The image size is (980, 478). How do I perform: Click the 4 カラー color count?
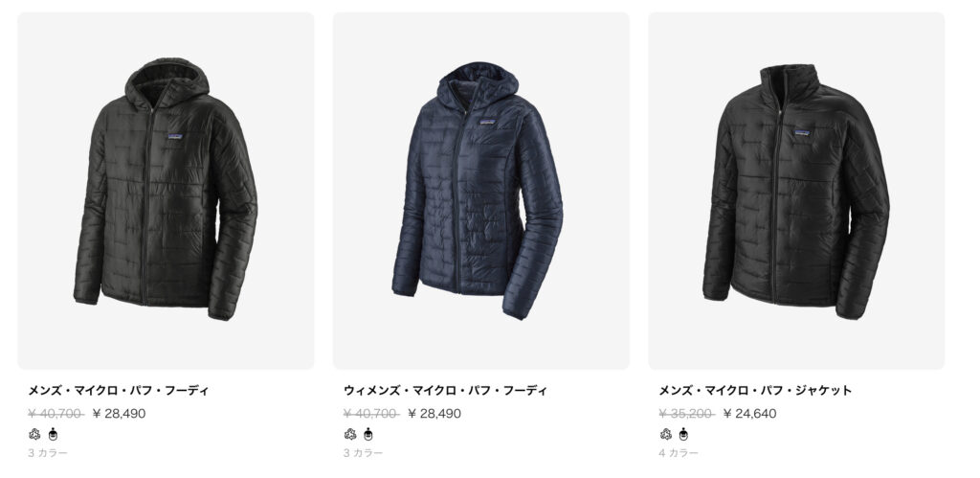[x=679, y=453]
